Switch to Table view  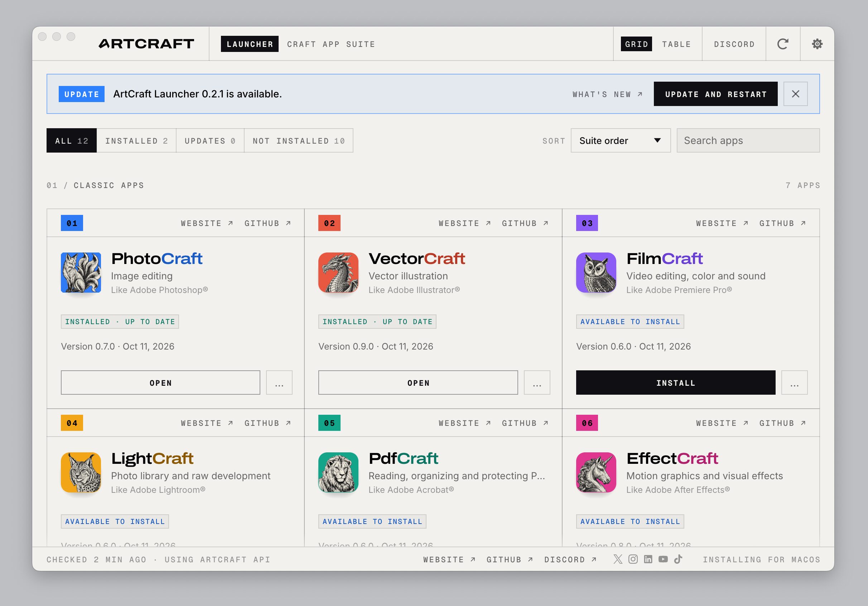click(x=676, y=44)
